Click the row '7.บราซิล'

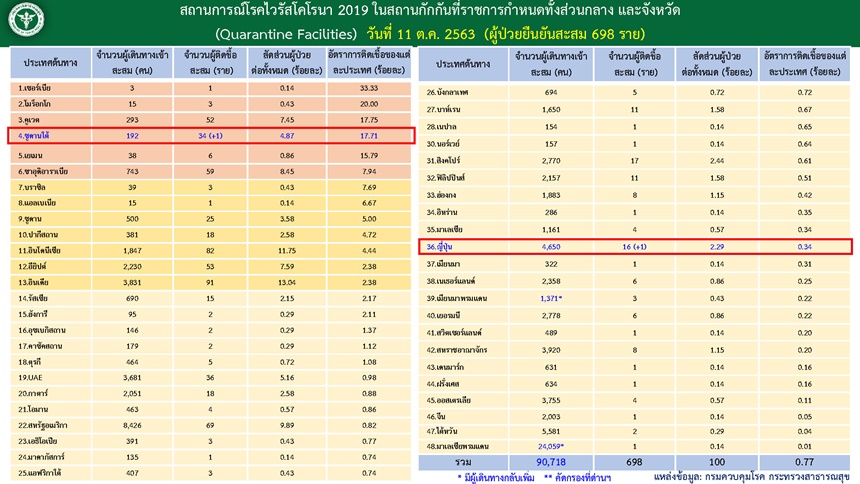point(210,187)
